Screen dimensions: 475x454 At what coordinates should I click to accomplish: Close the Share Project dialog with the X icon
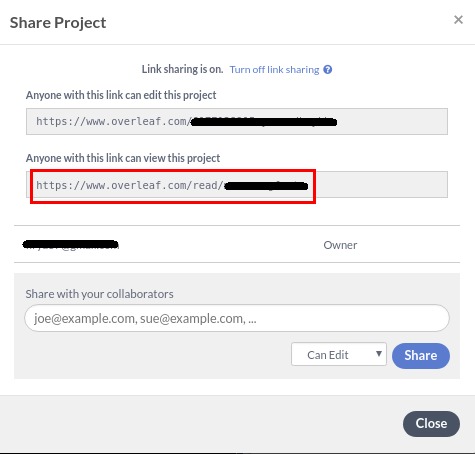(458, 20)
